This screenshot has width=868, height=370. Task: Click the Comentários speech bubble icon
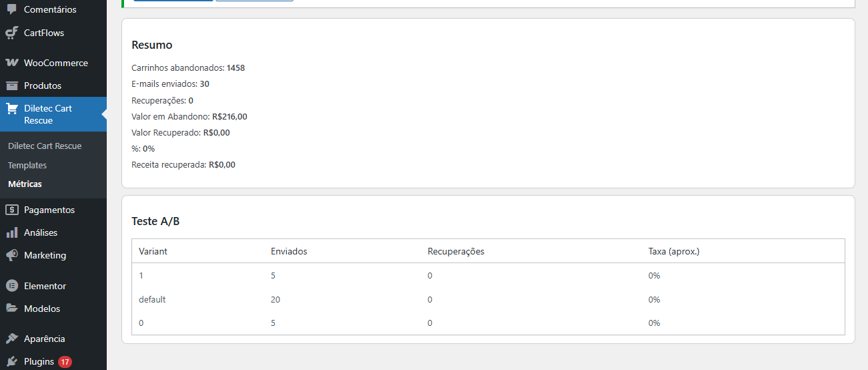click(x=12, y=9)
